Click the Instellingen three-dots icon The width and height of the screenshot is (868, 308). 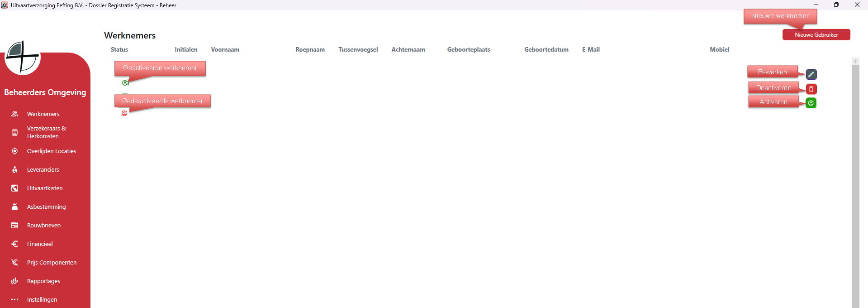click(15, 300)
